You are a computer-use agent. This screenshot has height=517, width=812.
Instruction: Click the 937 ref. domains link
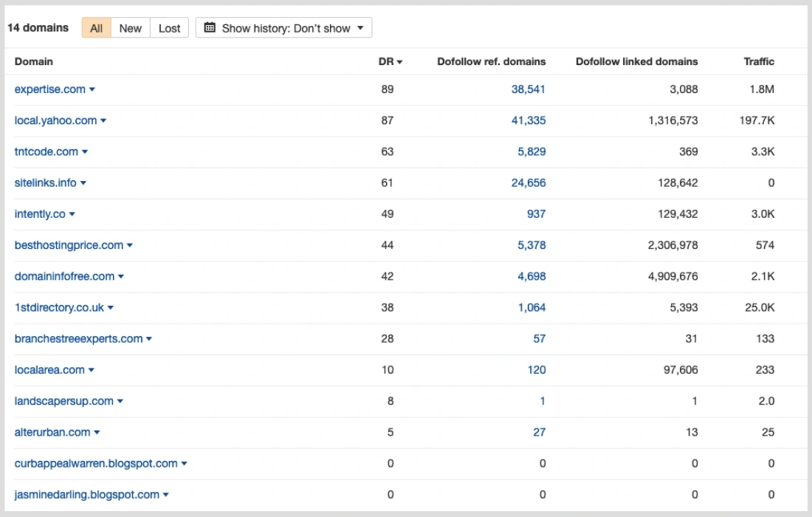click(x=536, y=214)
